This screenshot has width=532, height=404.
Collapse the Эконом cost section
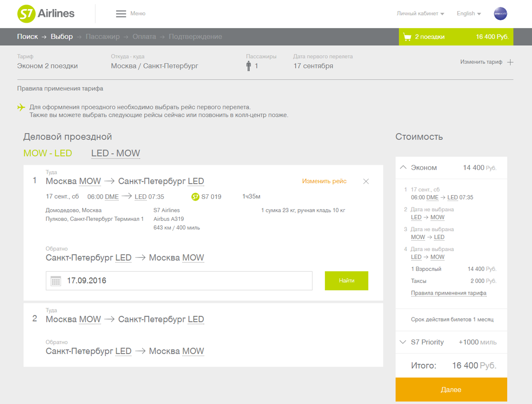[x=403, y=167]
